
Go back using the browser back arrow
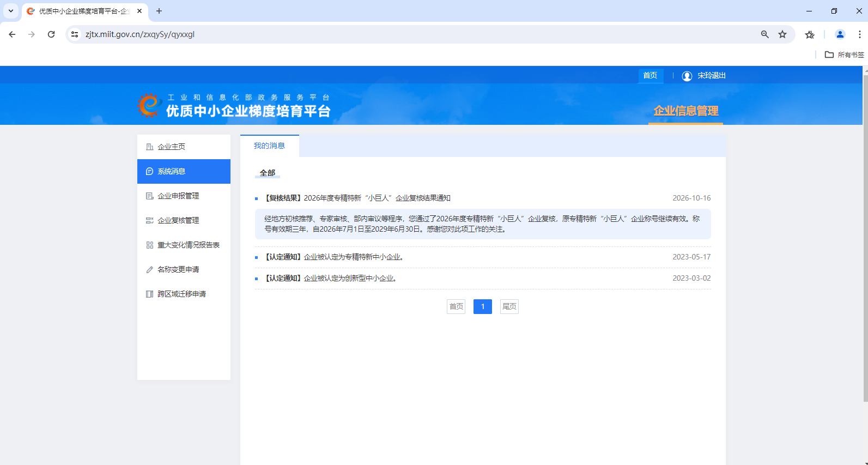point(12,34)
